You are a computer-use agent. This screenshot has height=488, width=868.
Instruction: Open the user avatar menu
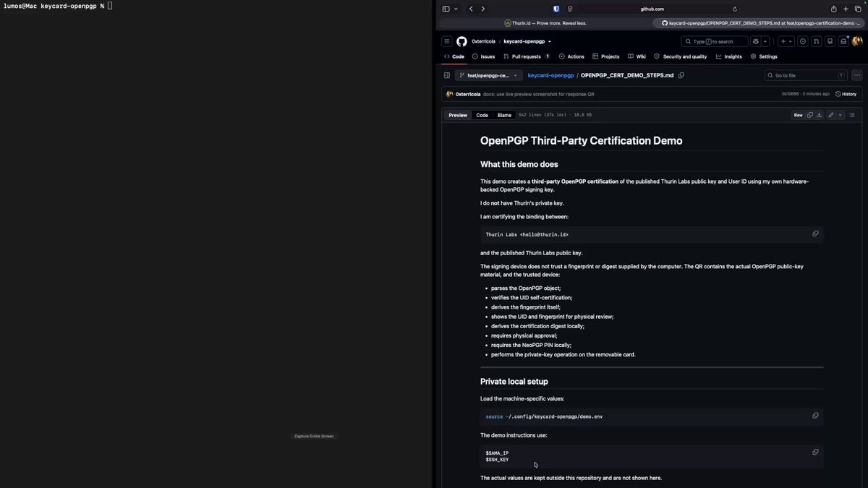coord(857,41)
